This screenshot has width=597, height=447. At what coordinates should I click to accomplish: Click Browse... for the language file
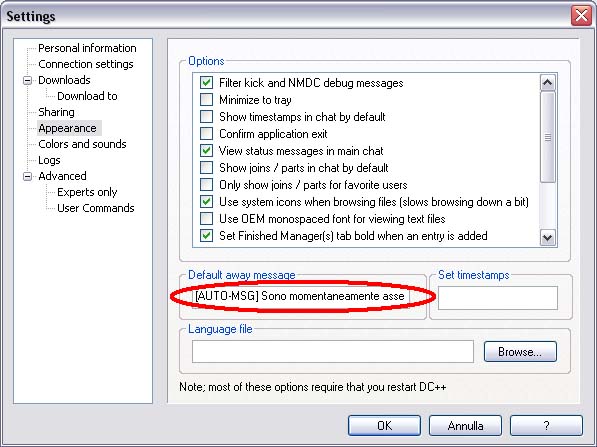tap(520, 351)
